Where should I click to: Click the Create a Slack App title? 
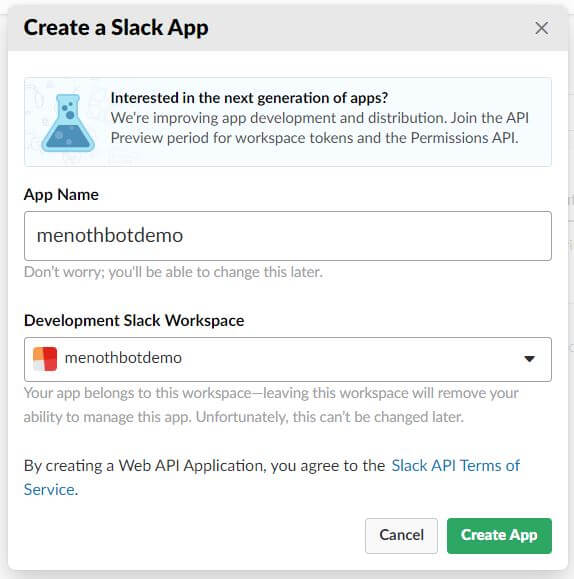pos(116,28)
